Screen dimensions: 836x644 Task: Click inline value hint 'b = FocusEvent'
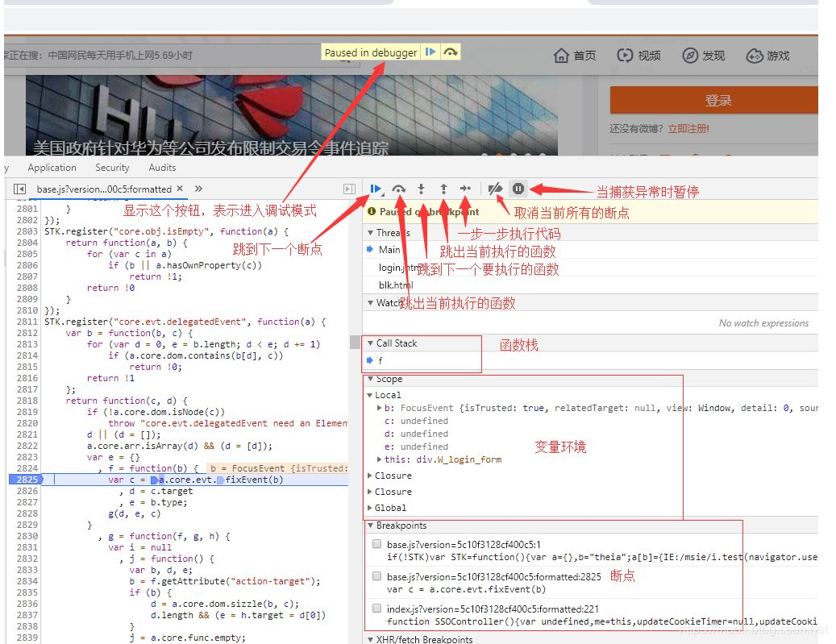(278, 468)
